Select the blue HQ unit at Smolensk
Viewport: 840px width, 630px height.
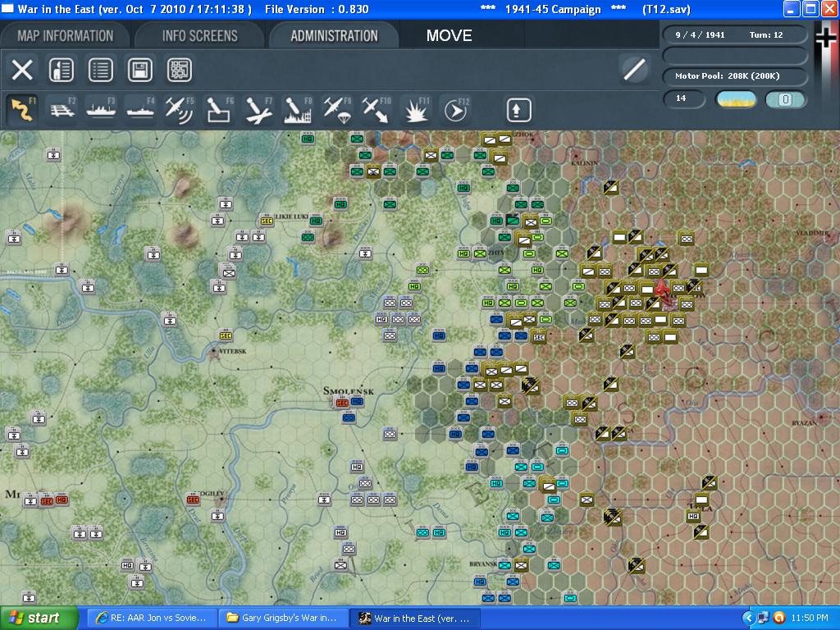point(358,401)
